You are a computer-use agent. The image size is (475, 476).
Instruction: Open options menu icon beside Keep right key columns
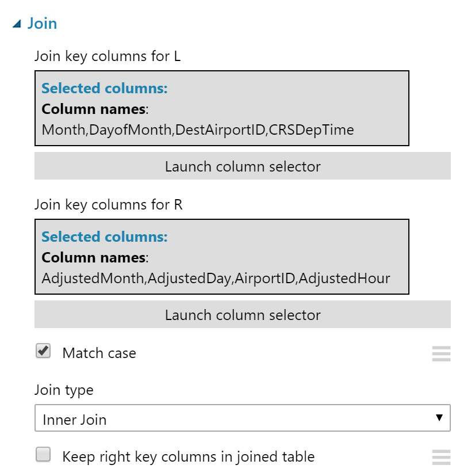441,457
